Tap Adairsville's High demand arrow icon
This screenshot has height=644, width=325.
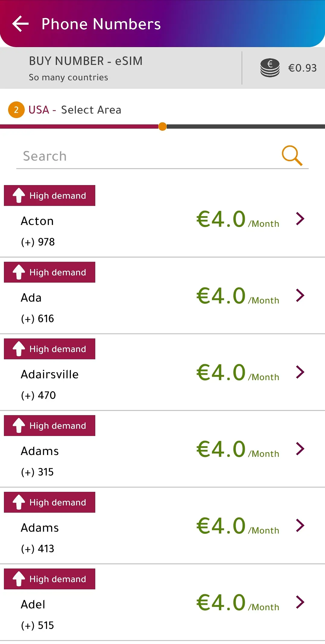tap(19, 349)
